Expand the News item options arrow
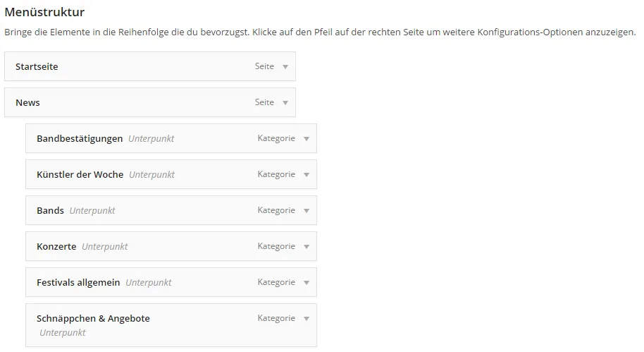This screenshot has height=352, width=644. (285, 102)
